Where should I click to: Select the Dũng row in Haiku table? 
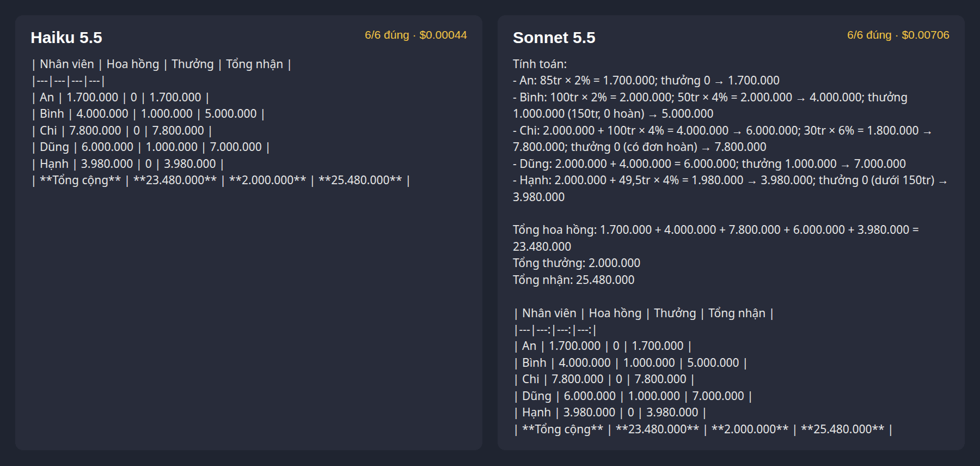pyautogui.click(x=151, y=147)
